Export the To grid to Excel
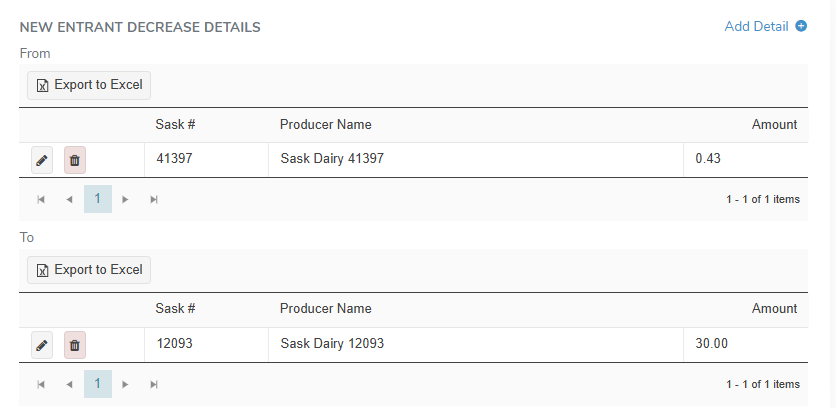836x408 pixels. pos(89,270)
